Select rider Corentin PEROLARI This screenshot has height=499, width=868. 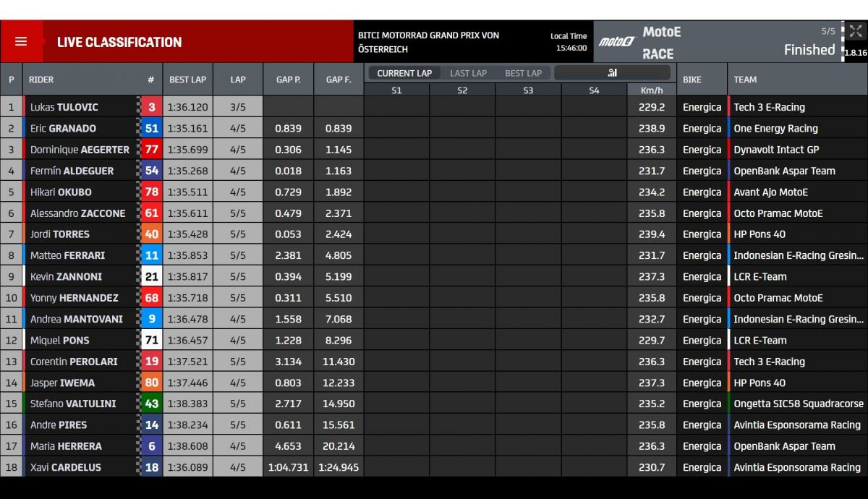(x=74, y=362)
